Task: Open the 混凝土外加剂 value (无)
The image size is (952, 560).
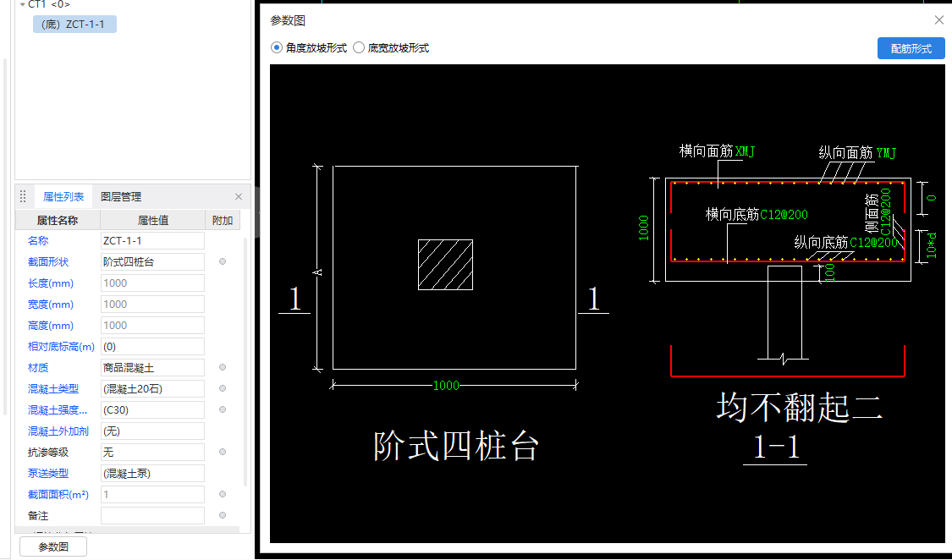Action: (x=152, y=431)
